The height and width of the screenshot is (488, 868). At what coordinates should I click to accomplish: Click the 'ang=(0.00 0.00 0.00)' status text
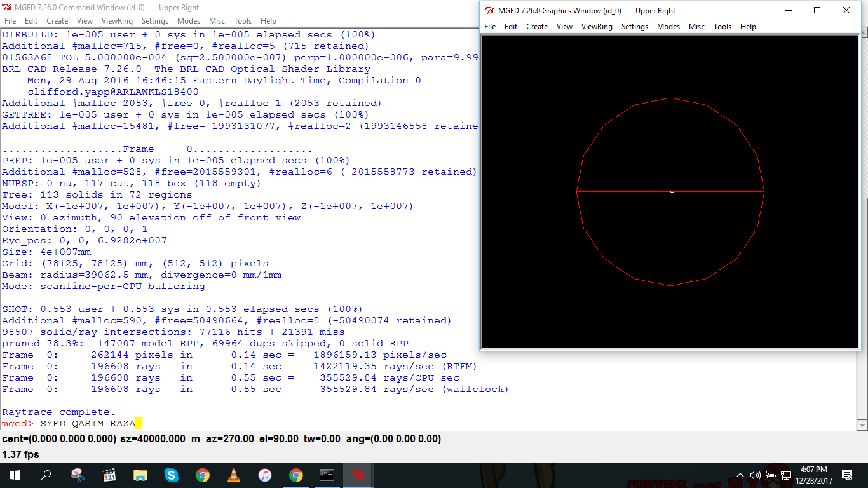(393, 439)
